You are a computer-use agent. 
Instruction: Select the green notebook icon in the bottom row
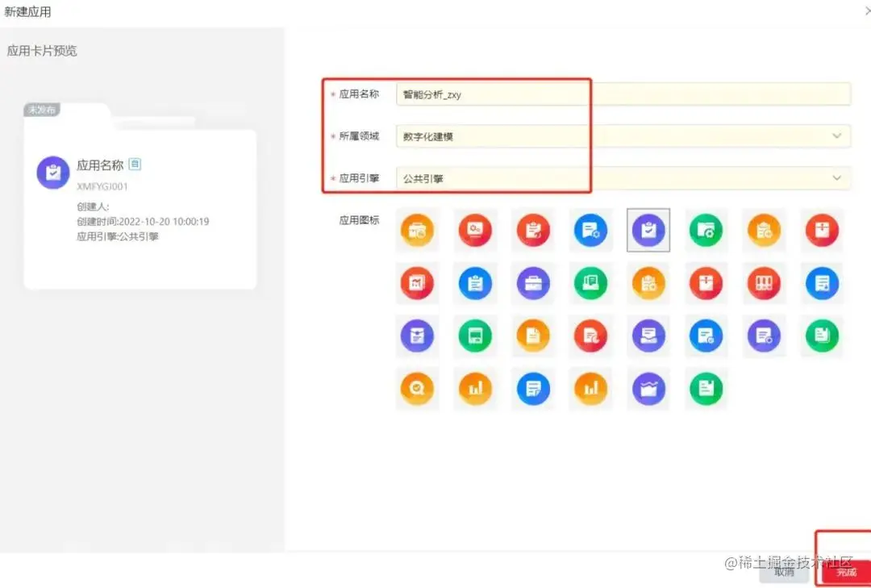coord(706,388)
